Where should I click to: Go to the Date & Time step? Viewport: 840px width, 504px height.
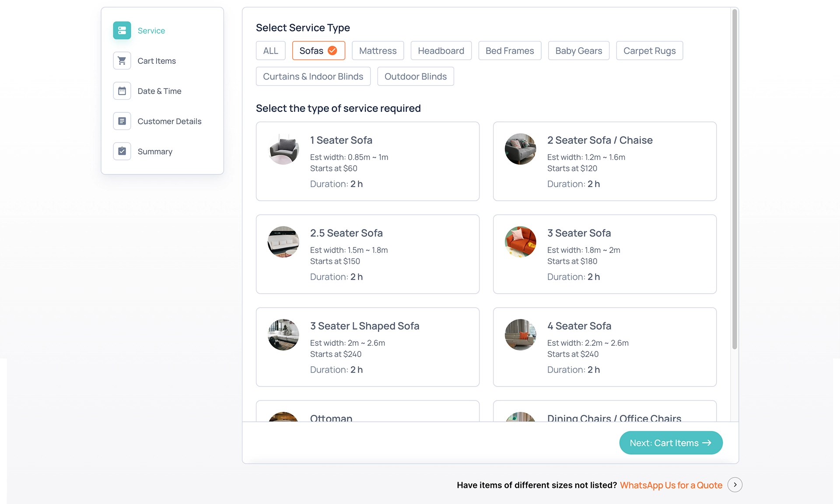[x=159, y=91]
